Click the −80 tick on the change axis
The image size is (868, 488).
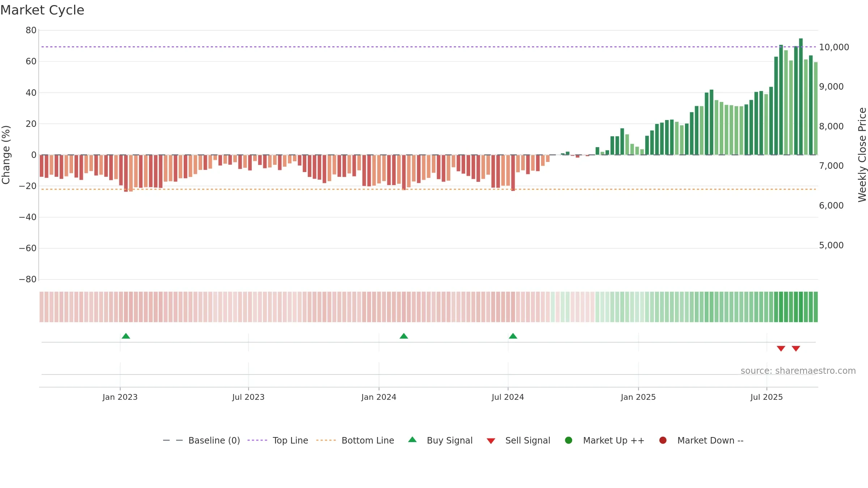pyautogui.click(x=28, y=279)
